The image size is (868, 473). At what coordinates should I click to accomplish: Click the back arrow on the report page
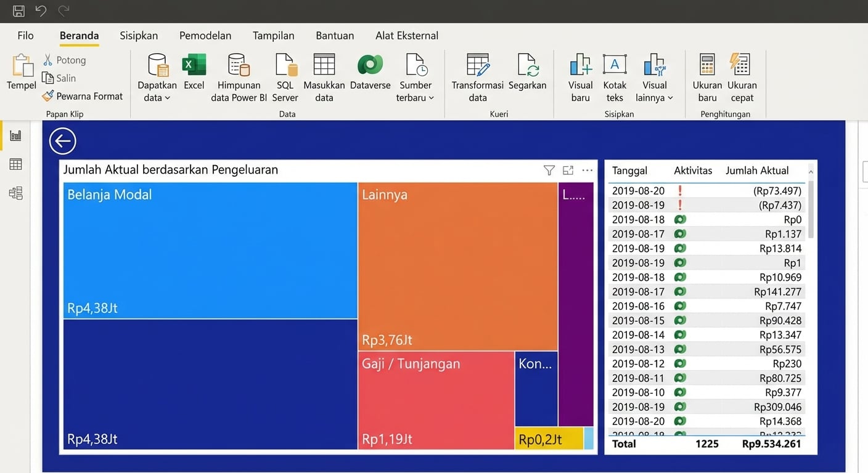pos(62,140)
